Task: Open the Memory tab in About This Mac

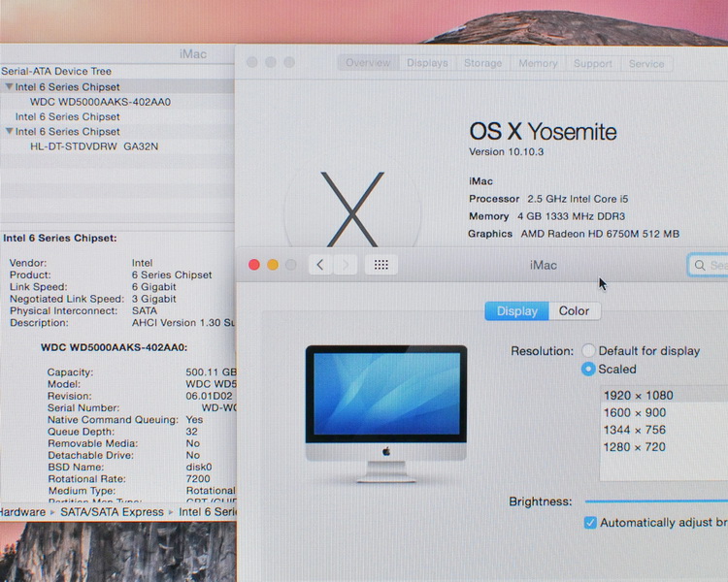Action: 538,63
